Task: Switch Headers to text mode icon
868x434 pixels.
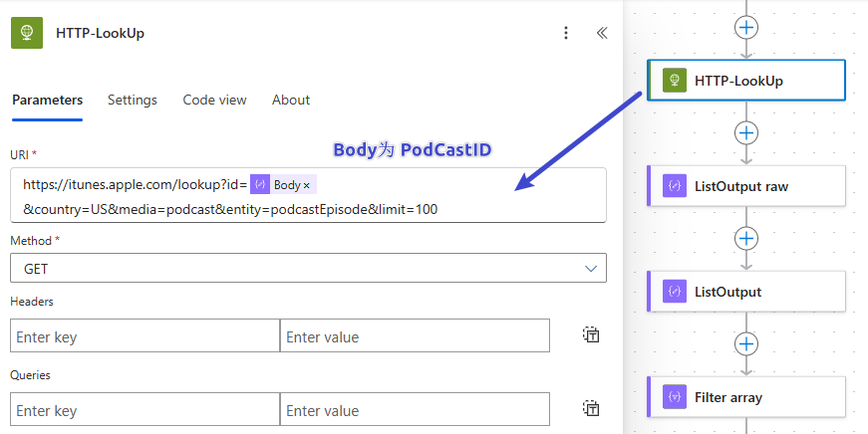Action: (x=591, y=335)
